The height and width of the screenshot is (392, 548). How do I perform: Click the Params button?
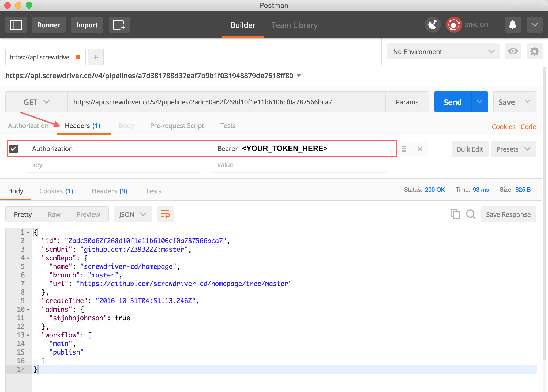pyautogui.click(x=407, y=102)
